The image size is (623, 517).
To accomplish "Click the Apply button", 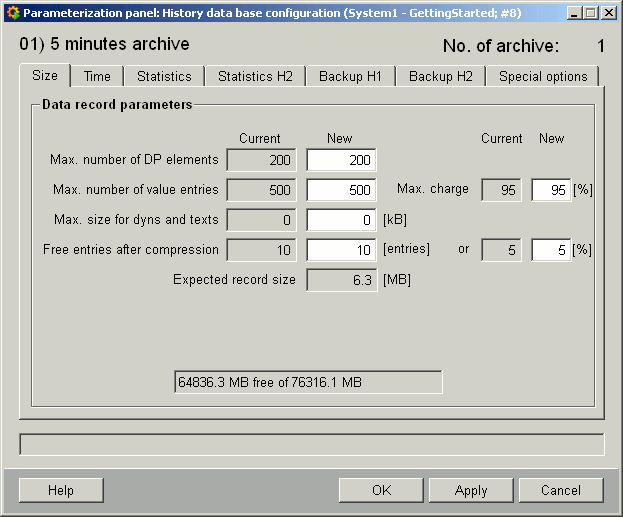I will coord(471,490).
